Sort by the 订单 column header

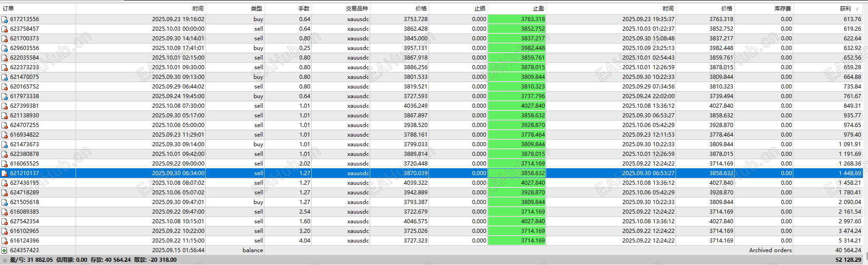(8, 9)
